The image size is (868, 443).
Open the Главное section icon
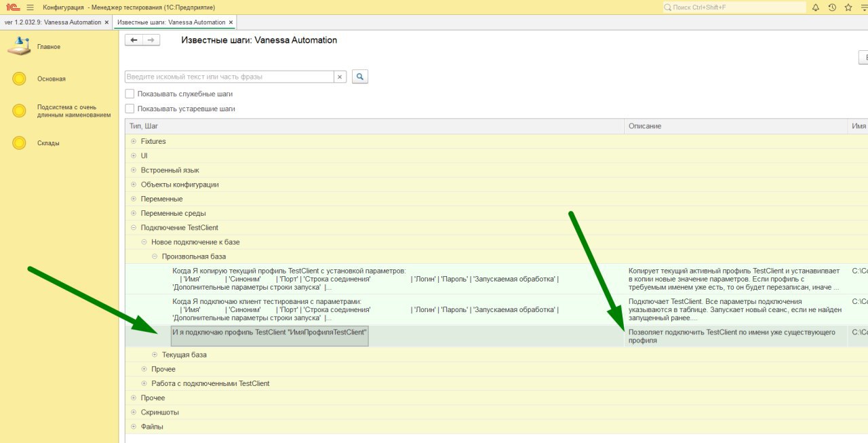coord(19,47)
